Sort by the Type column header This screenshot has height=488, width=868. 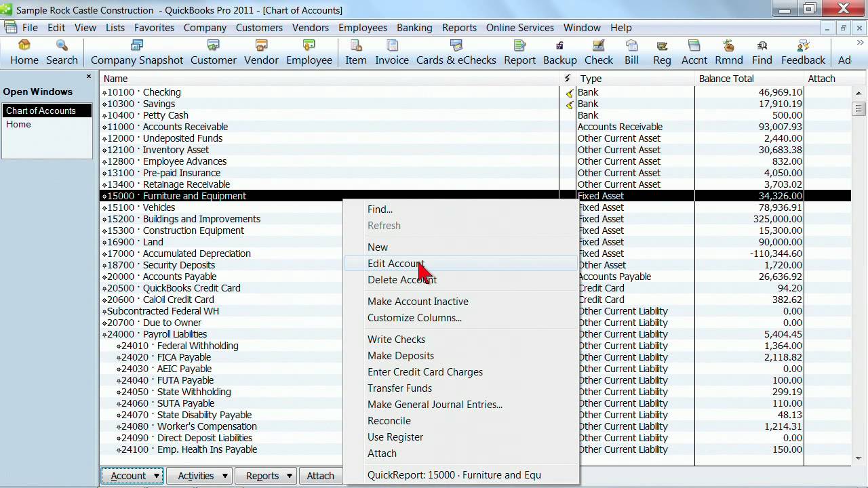pyautogui.click(x=635, y=79)
